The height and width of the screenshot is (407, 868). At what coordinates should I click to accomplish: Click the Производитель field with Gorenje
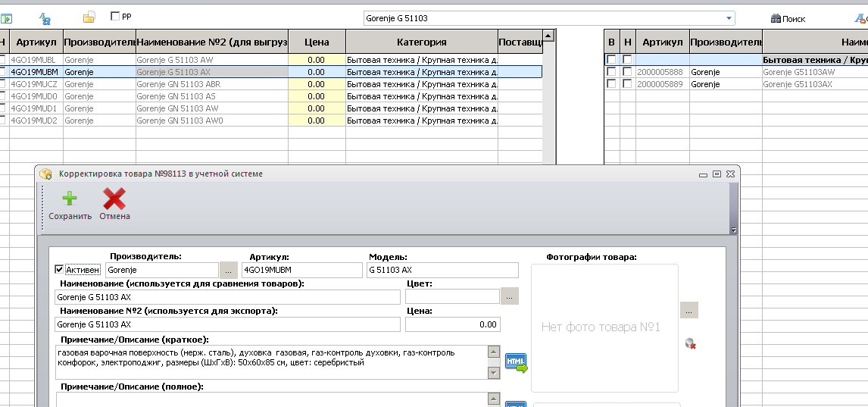pyautogui.click(x=162, y=271)
